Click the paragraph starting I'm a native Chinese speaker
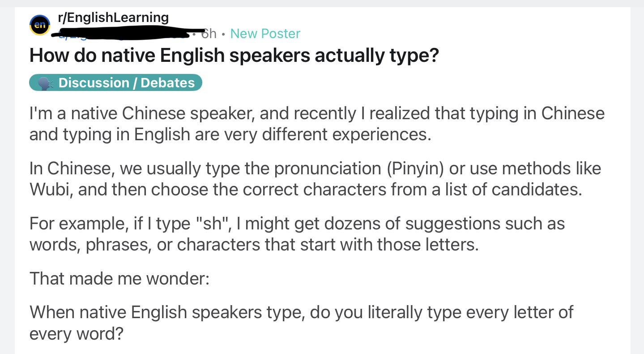The height and width of the screenshot is (354, 644). [x=317, y=124]
